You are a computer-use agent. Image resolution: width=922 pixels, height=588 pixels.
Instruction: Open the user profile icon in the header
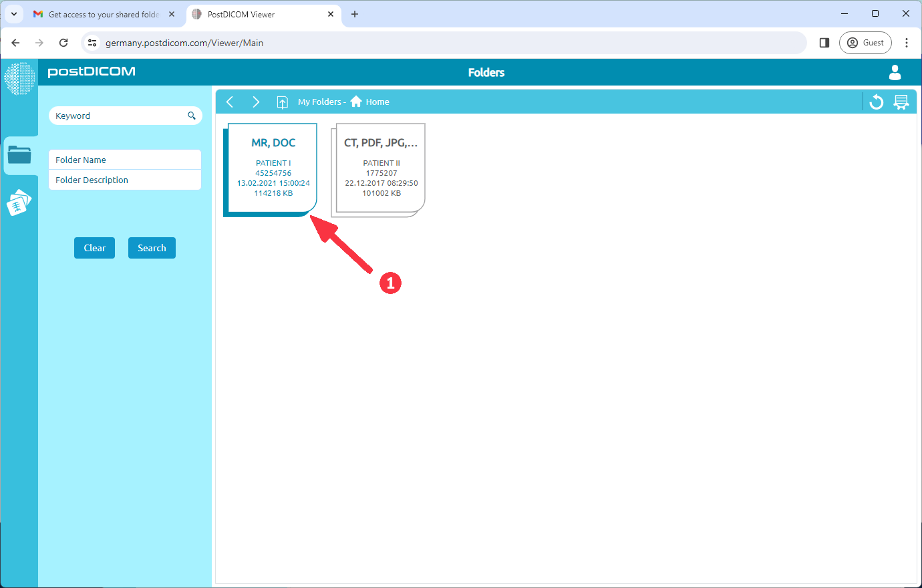895,73
